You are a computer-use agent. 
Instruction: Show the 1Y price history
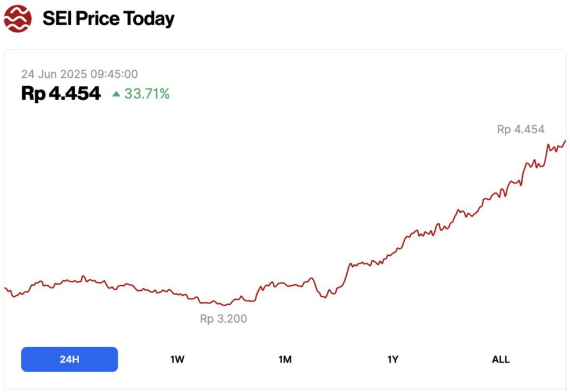pyautogui.click(x=393, y=359)
